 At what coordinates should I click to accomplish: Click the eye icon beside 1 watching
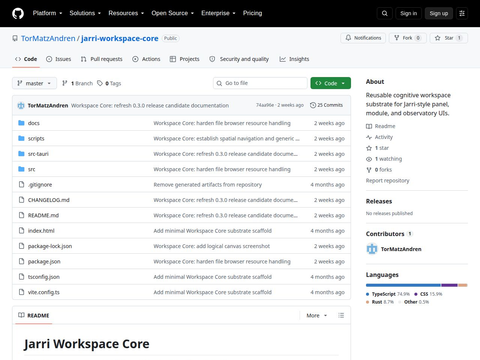click(369, 159)
